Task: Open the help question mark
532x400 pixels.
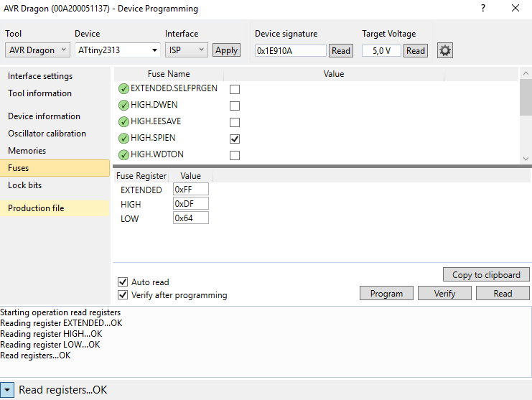Action: (x=483, y=8)
